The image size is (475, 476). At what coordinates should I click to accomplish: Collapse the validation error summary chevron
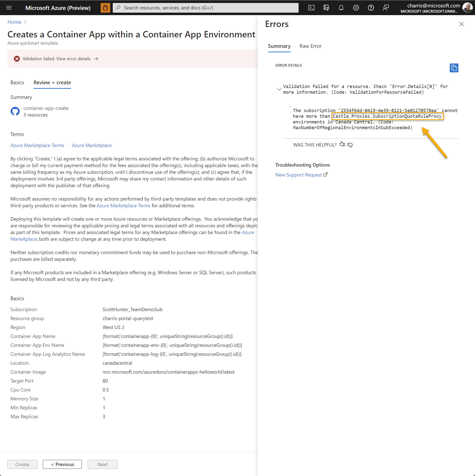point(279,89)
